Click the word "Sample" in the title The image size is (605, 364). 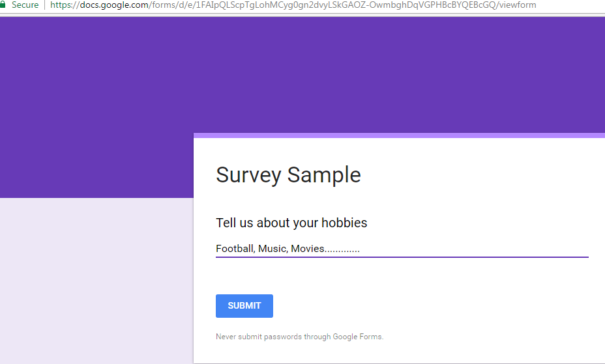(324, 175)
